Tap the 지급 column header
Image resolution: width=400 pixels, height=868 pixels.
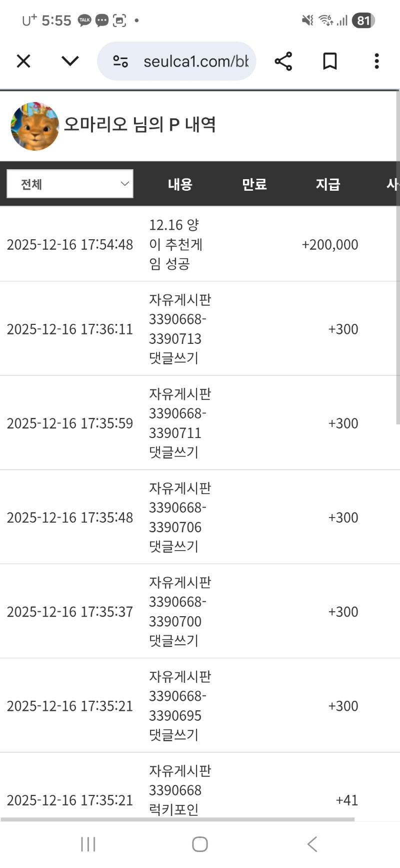[328, 184]
